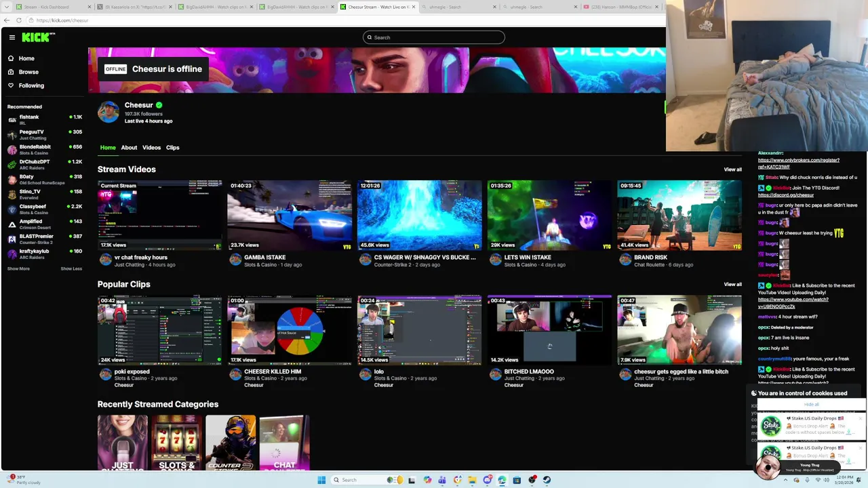
Task: Open Microsoft Store from the taskbar
Action: [x=517, y=480]
